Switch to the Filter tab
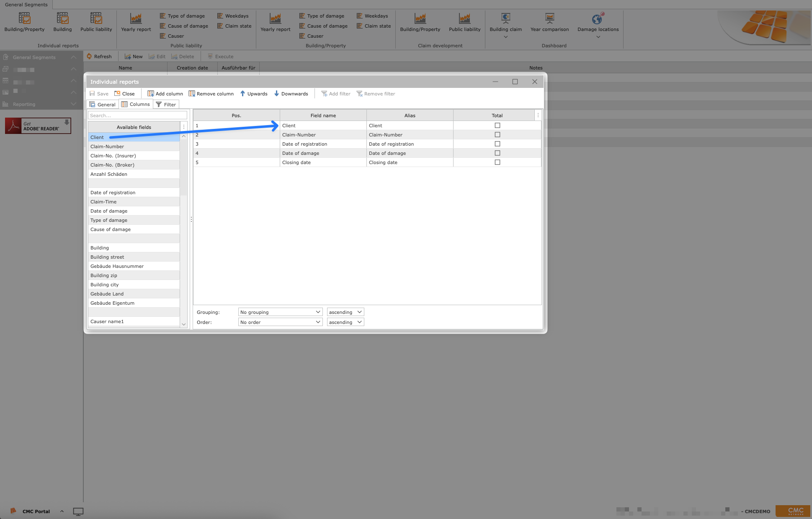 (x=166, y=105)
